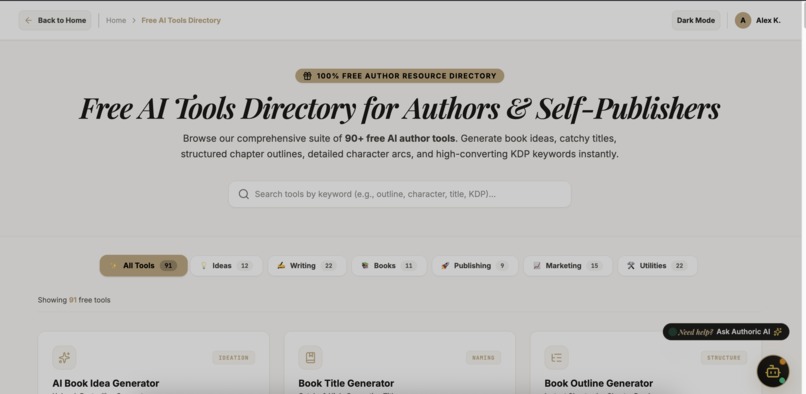Open the Book Title Generator card
Viewport: 806px width, 394px height.
point(399,363)
